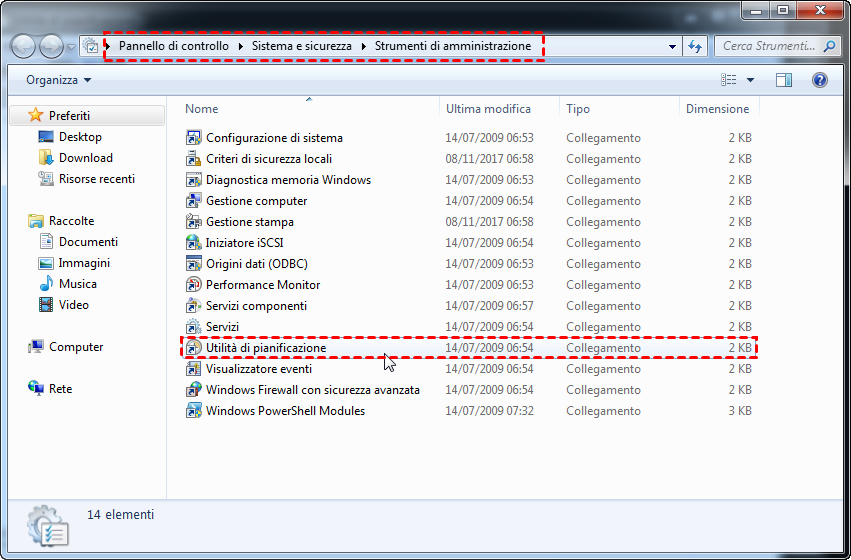Click the Diagnostica memoria Windows icon
The width and height of the screenshot is (851, 560).
tap(194, 180)
